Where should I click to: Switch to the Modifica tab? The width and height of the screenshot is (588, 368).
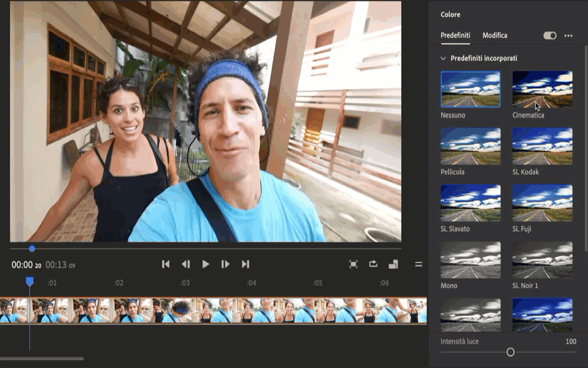coord(495,35)
